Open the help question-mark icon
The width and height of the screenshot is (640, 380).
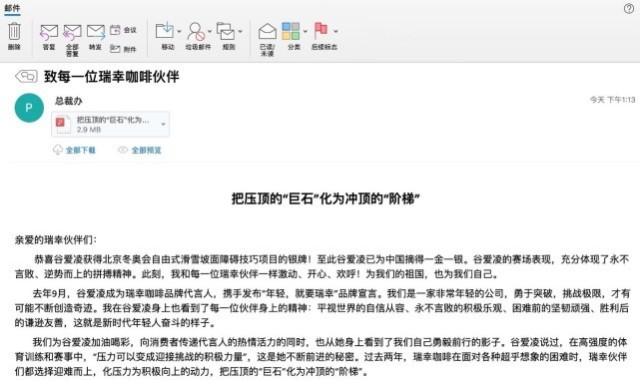click(629, 9)
